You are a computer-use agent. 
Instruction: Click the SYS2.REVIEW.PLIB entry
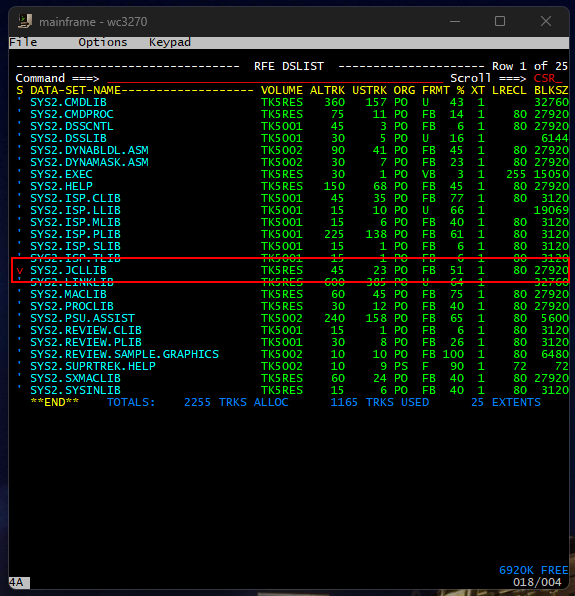pyautogui.click(x=86, y=342)
